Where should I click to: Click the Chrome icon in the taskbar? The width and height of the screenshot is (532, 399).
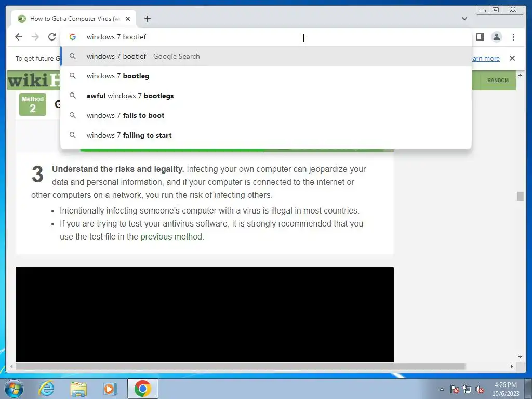tap(143, 389)
